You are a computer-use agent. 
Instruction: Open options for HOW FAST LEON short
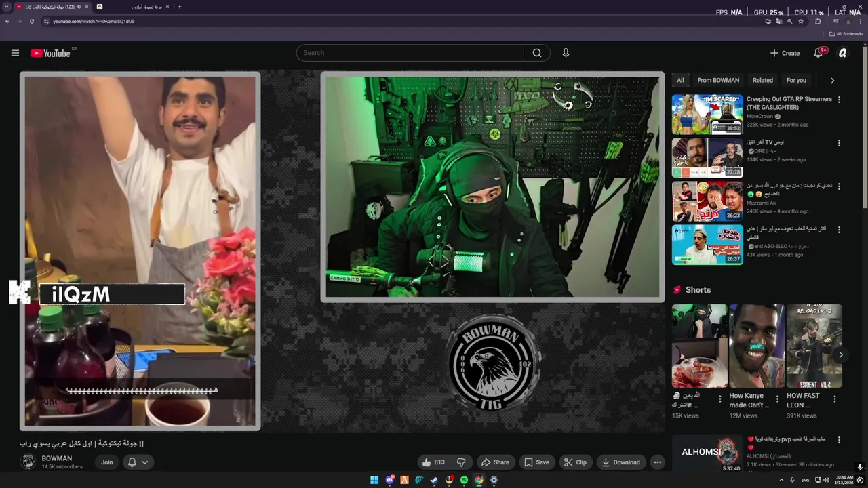[835, 399]
